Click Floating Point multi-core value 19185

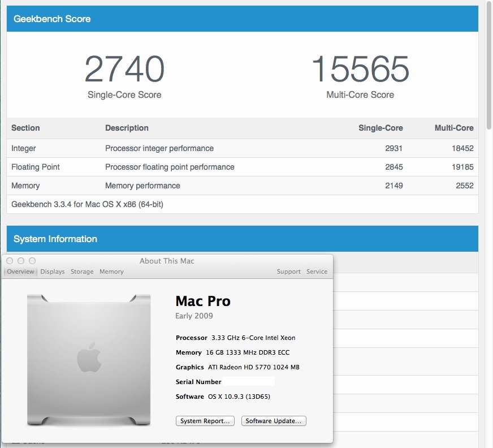click(x=463, y=167)
